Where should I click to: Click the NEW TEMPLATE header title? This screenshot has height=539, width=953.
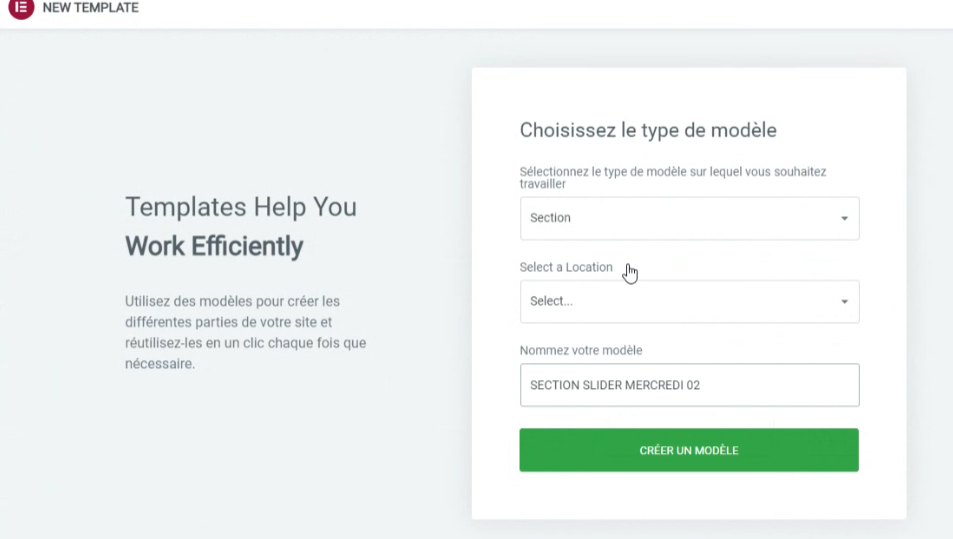(x=90, y=8)
